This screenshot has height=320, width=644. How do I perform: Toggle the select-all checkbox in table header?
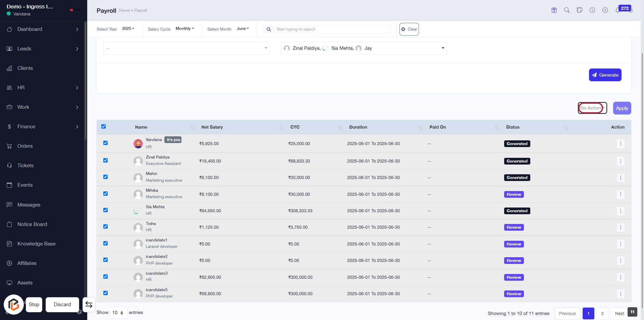pyautogui.click(x=103, y=127)
